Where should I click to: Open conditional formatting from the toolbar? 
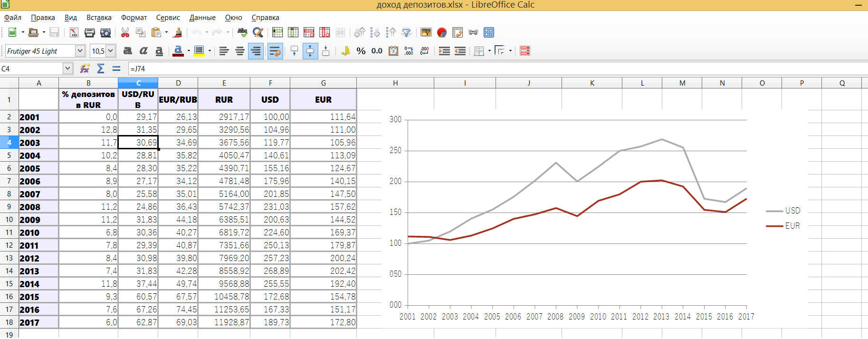tap(525, 51)
